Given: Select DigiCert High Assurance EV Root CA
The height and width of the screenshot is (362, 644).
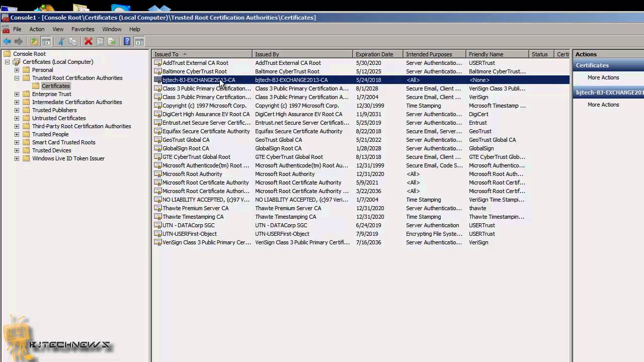Looking at the screenshot, I should click(206, 114).
